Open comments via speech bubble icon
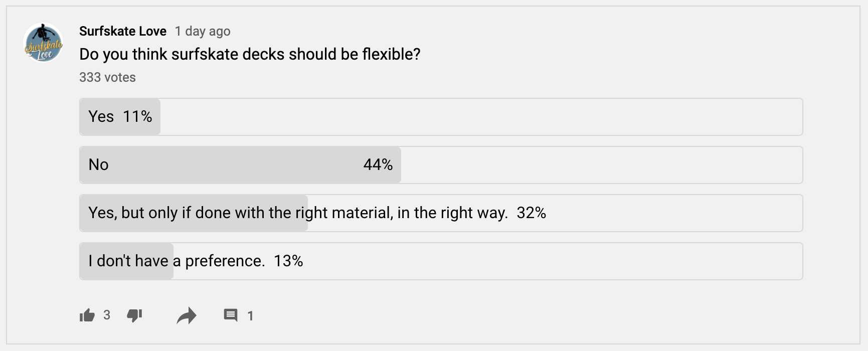Image resolution: width=868 pixels, height=351 pixels. [x=231, y=315]
